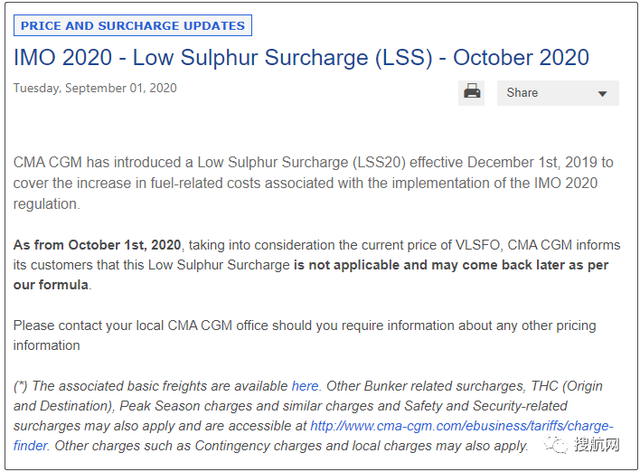Open the cma-cgm.com charge-finder URL link
Image resolution: width=640 pixels, height=472 pixels.
[x=462, y=426]
